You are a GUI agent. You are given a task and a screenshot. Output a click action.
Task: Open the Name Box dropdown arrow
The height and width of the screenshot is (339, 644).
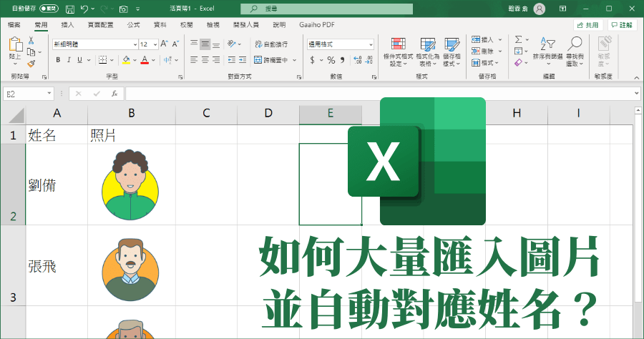click(49, 93)
